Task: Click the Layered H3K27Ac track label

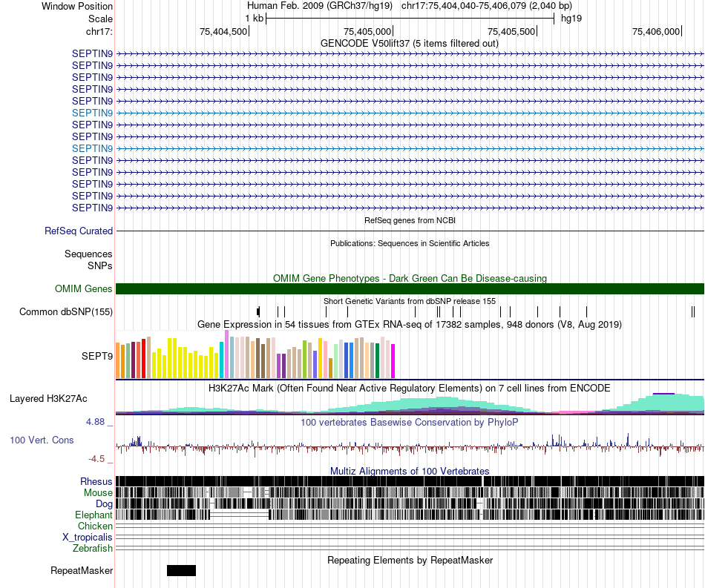Action: pos(48,399)
